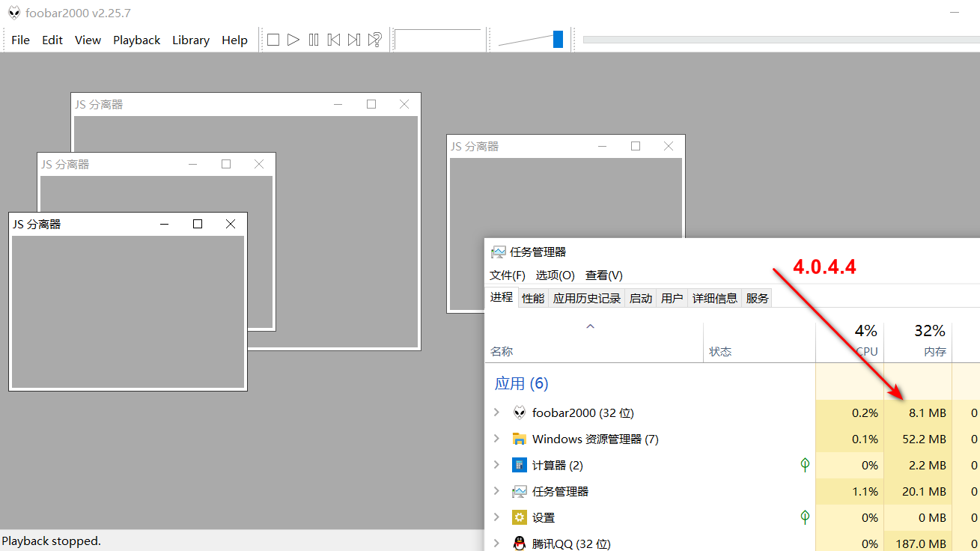Skip to the previous track
Image resolution: width=980 pixels, height=551 pixels.
tap(334, 40)
